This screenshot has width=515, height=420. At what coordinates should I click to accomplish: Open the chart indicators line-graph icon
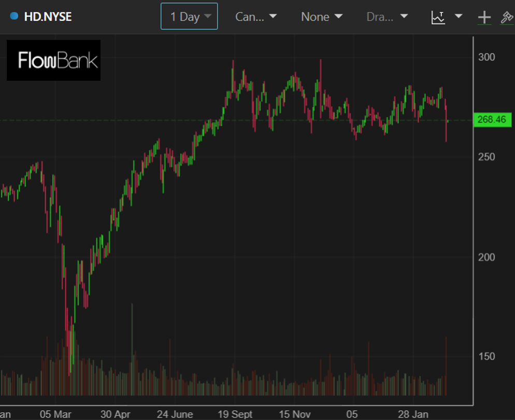[438, 17]
